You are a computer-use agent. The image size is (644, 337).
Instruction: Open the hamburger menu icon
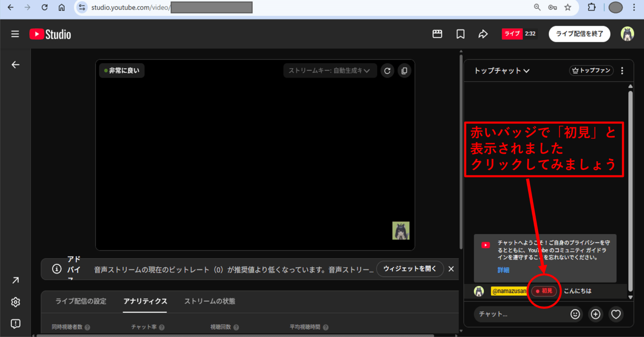(14, 34)
